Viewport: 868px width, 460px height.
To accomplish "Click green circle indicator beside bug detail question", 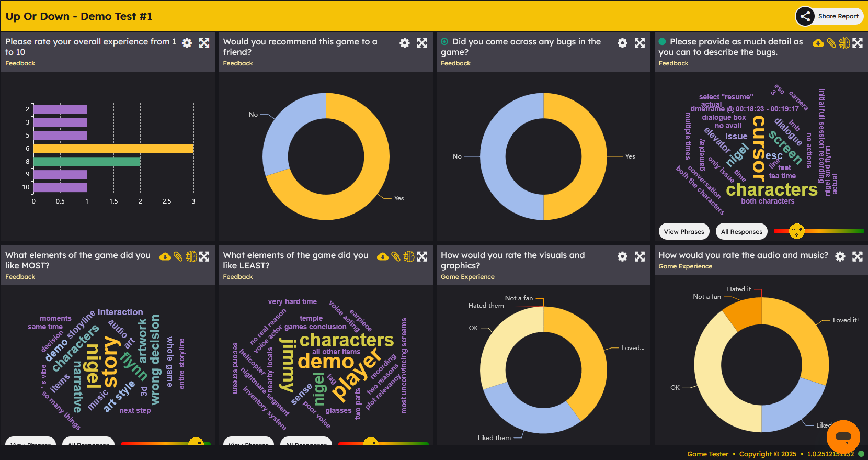I will (662, 42).
